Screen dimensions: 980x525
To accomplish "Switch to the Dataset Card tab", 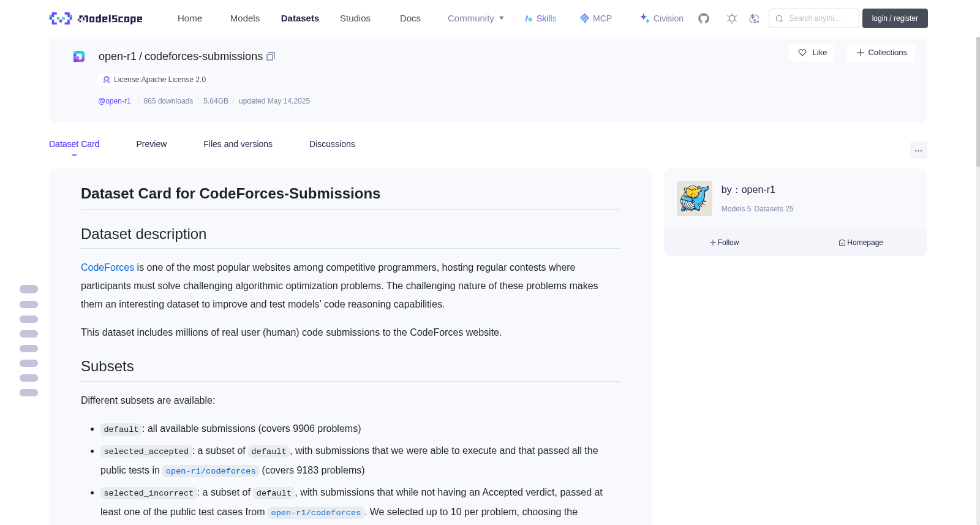I will 74,144.
